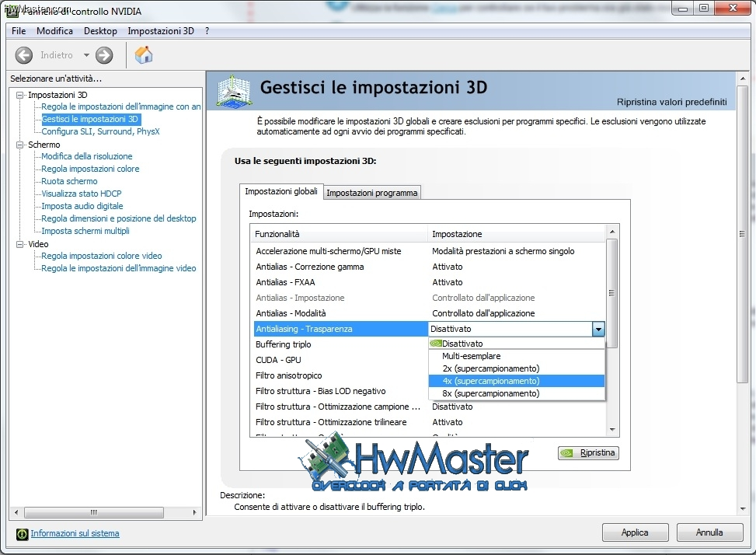Switch to Impostazioni programma tab
The image size is (756, 555).
(371, 193)
